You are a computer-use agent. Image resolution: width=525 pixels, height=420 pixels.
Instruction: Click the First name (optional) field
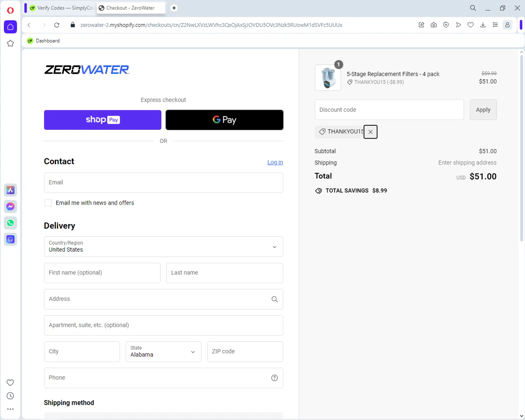point(102,273)
